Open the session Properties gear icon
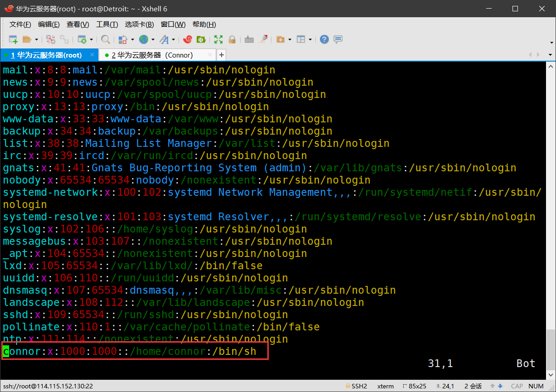The width and height of the screenshot is (556, 392). tap(82, 39)
